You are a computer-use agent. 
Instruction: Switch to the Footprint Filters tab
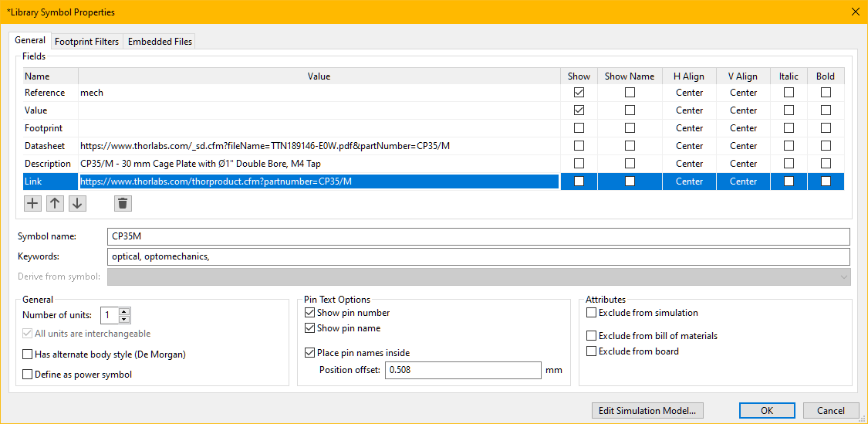[x=86, y=42]
